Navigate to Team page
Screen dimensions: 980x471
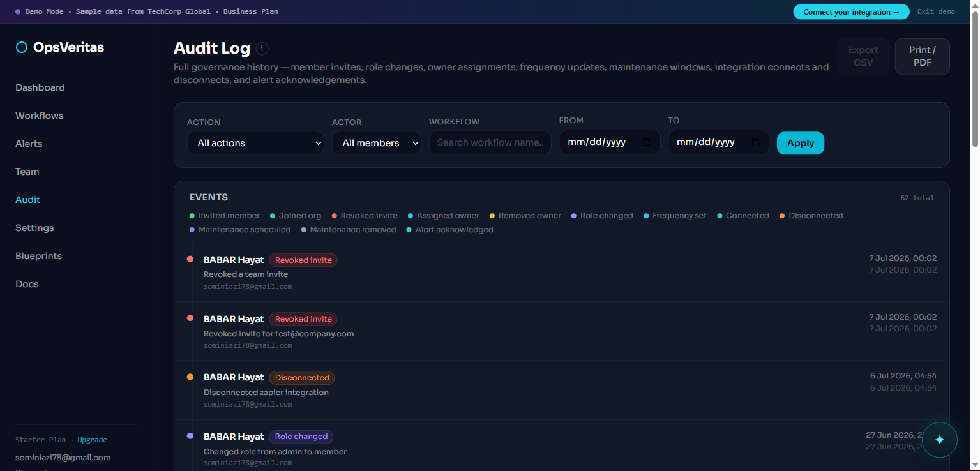[x=27, y=172]
